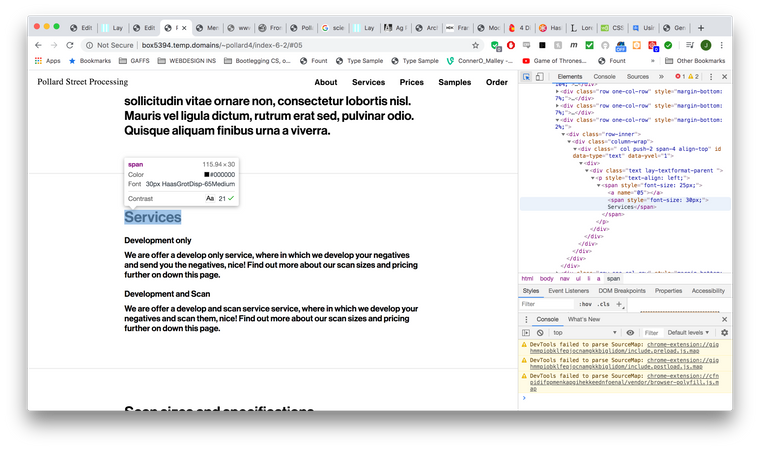Open console settings gear
The image size is (760, 450).
pos(724,332)
